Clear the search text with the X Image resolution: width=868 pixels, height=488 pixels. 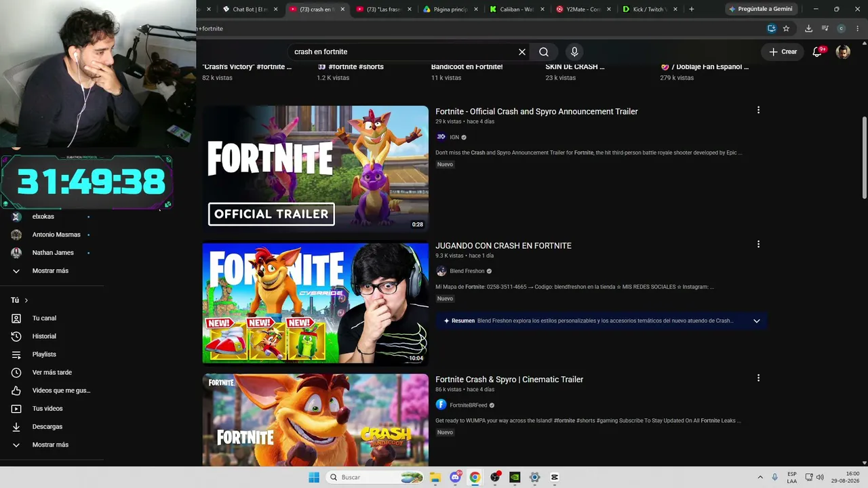(x=522, y=52)
